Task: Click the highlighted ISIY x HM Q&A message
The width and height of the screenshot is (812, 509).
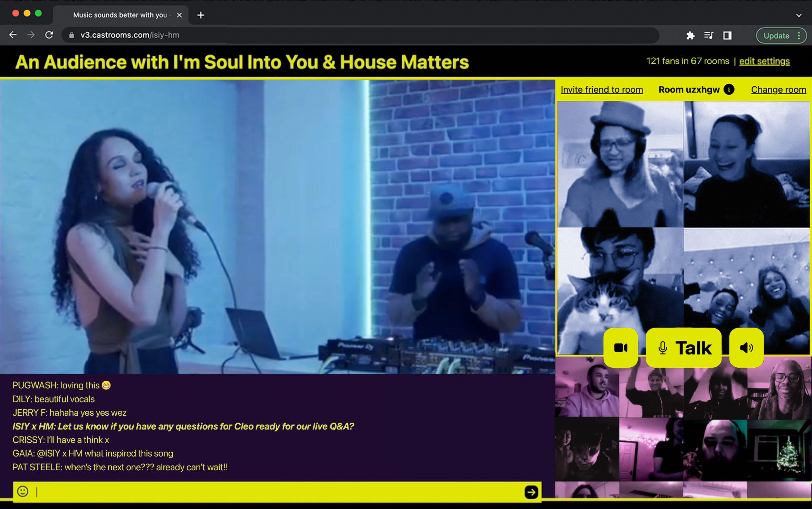Action: [x=183, y=426]
